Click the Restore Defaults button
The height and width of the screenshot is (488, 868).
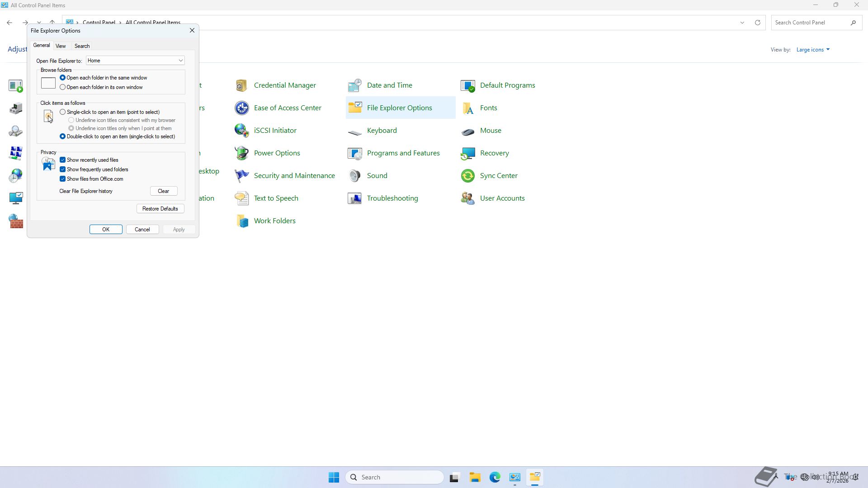[x=160, y=209]
